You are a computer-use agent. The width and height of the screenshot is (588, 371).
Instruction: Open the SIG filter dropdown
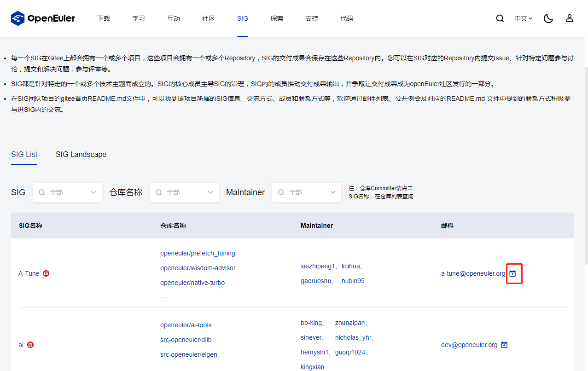click(x=67, y=192)
